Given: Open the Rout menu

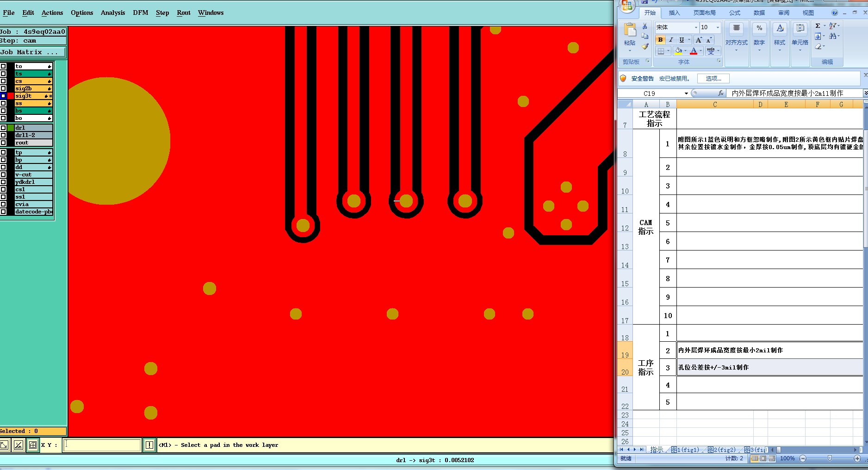Looking at the screenshot, I should click(184, 13).
